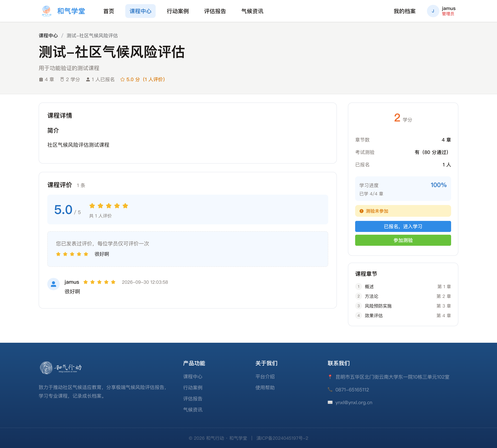
Task: Click the chapter count icon beside 4 章
Action: pos(41,80)
